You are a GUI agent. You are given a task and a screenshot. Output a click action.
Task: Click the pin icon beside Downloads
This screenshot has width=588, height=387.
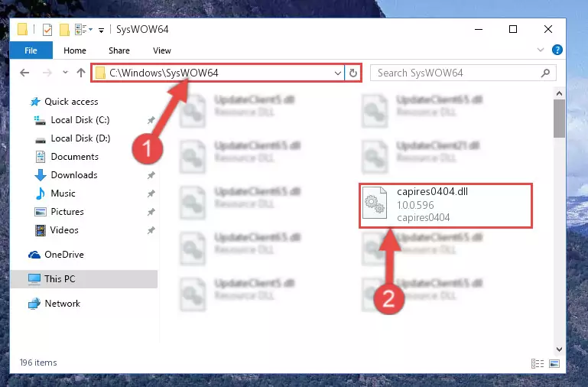tap(151, 175)
